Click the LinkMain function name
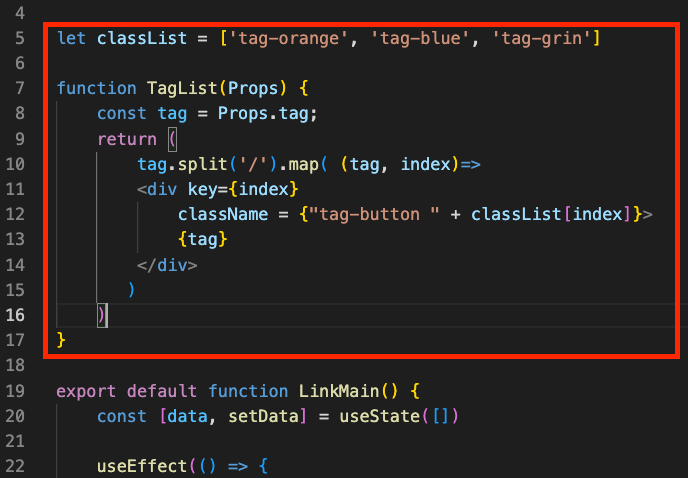688x478 pixels. click(339, 391)
